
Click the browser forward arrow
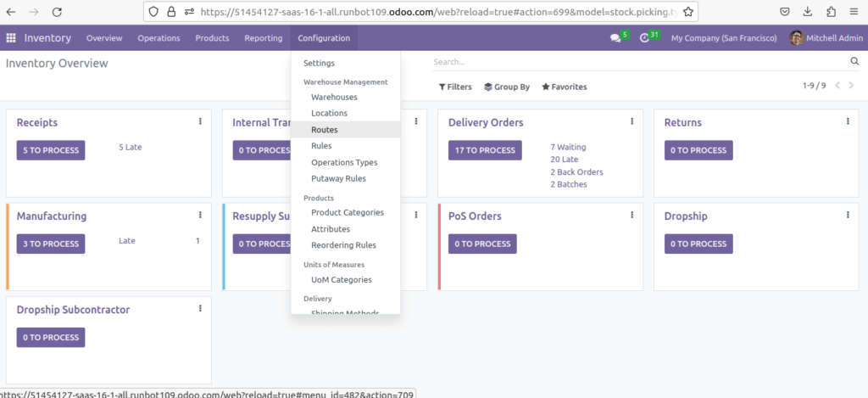pyautogui.click(x=34, y=12)
